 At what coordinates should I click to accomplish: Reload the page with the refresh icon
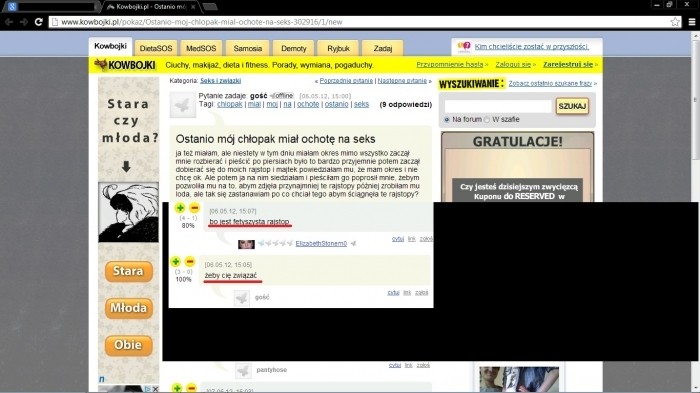[38, 21]
